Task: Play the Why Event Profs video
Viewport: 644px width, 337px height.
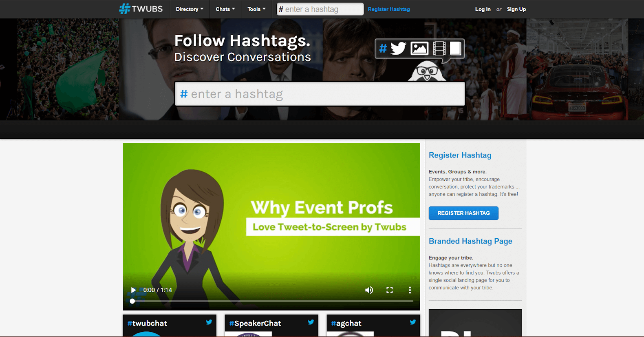Action: pyautogui.click(x=133, y=290)
